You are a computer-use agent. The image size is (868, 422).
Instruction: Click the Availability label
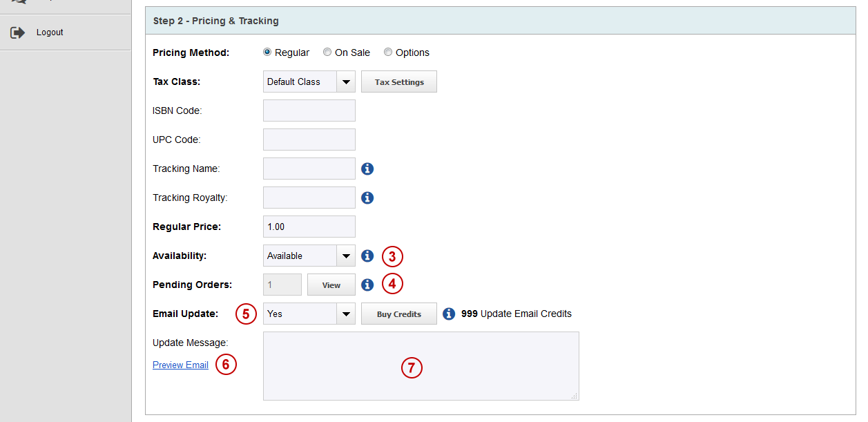click(180, 256)
